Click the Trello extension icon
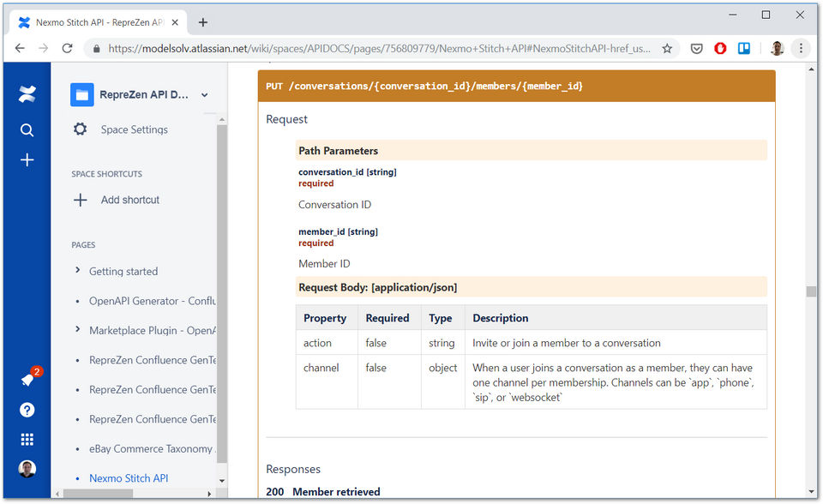This screenshot has width=823, height=504. click(744, 49)
